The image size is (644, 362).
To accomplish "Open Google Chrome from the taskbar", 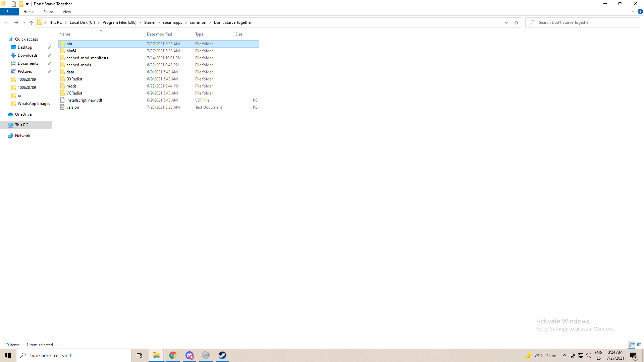I will click(x=173, y=355).
